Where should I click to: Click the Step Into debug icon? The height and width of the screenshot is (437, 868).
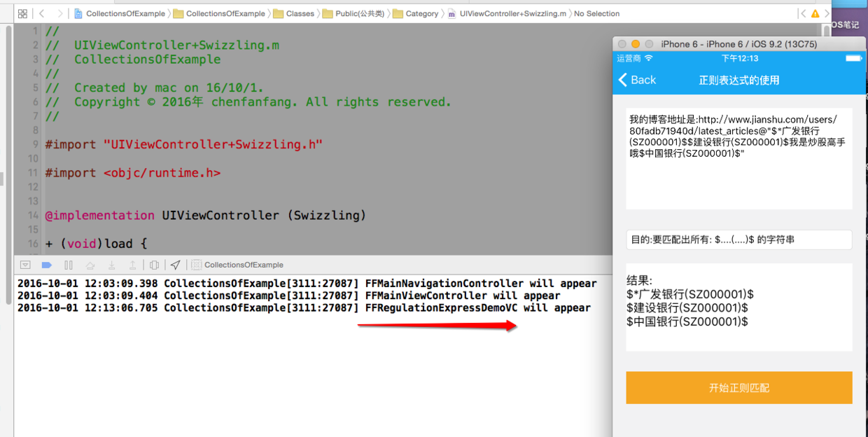pyautogui.click(x=111, y=265)
